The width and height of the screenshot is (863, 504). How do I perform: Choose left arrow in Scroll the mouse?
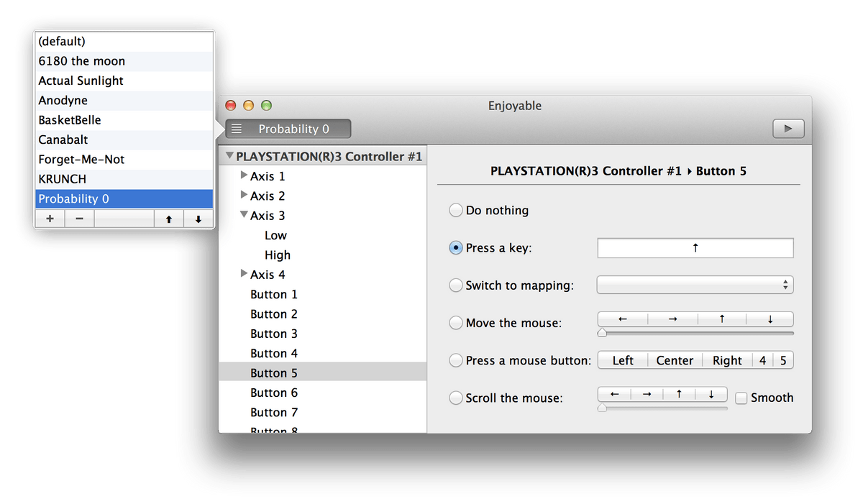614,394
